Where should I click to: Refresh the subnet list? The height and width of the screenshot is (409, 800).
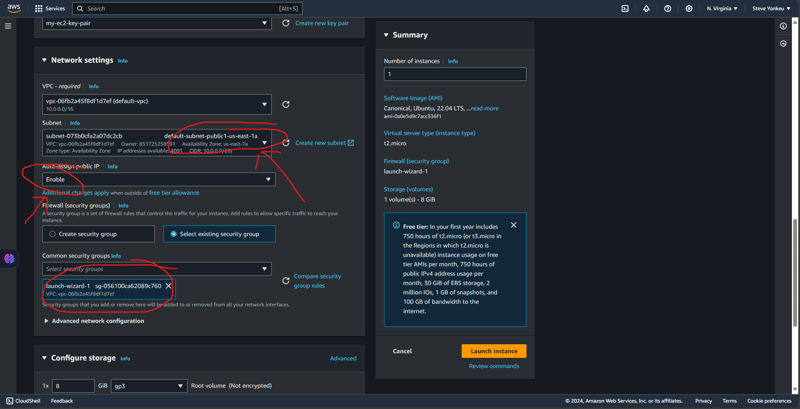[286, 143]
